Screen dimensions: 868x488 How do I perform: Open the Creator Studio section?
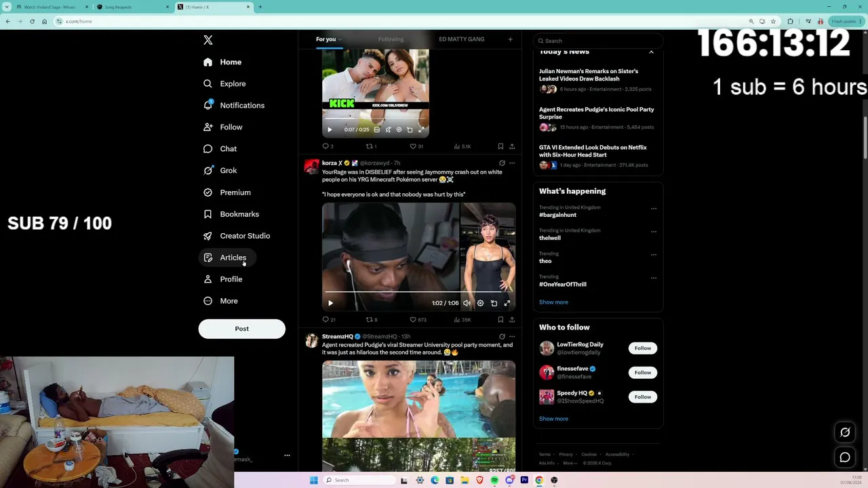coord(237,236)
